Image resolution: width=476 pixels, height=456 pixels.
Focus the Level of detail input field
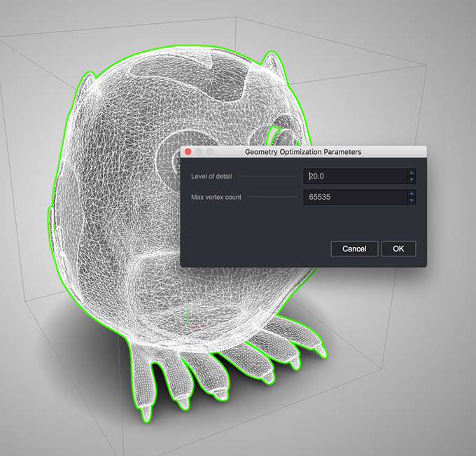click(356, 177)
